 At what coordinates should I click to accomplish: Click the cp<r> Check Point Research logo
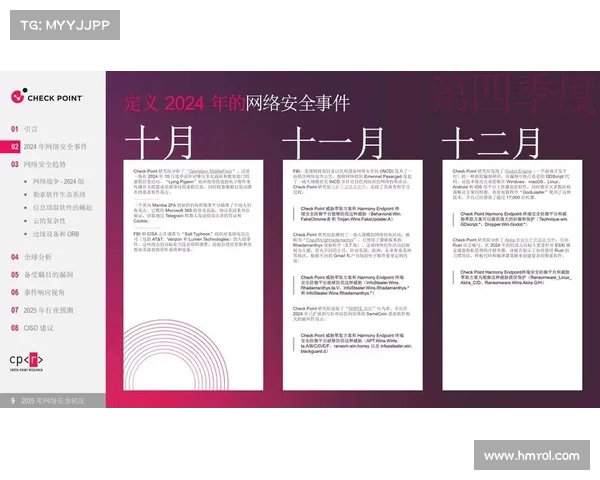26,361
